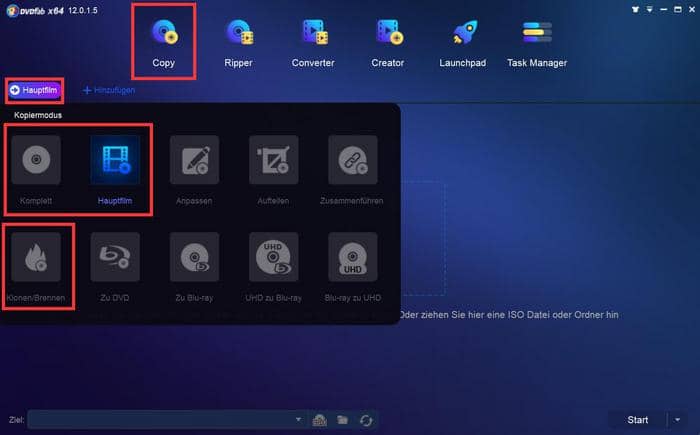Select the Aufteilen copy mode
Viewport: 700px width, 435px height.
coord(273,160)
